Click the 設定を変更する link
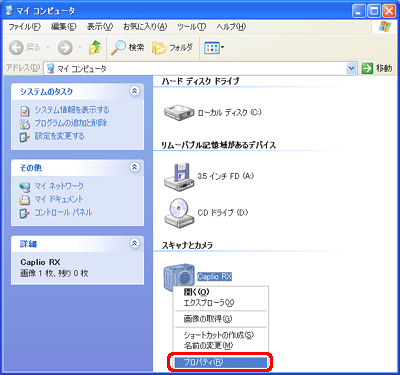Viewport: 400px width, 375px height. [60, 136]
